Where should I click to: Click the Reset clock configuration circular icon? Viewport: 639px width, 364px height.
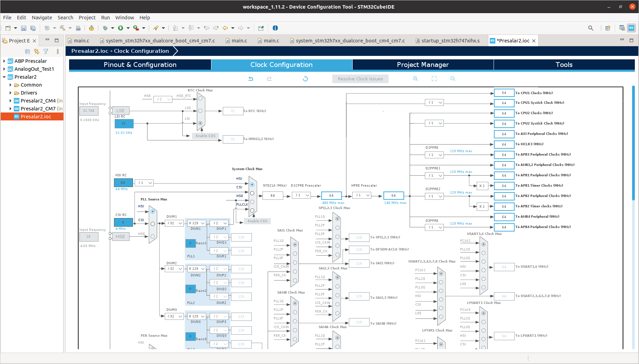tap(305, 79)
